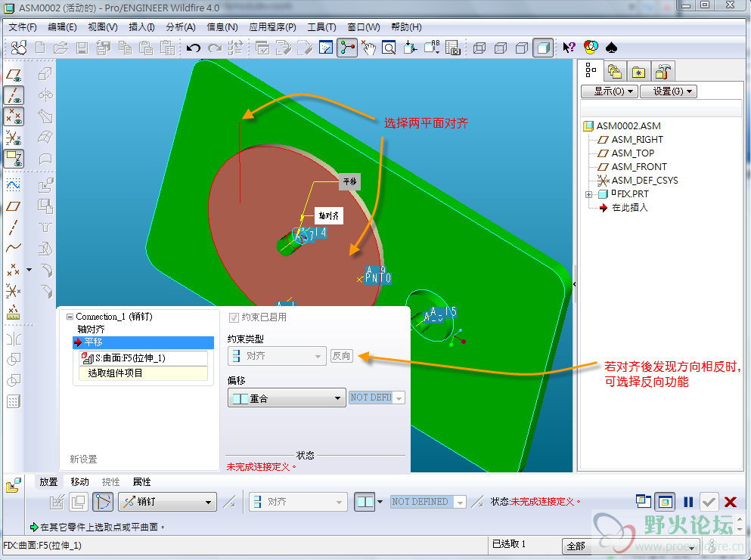Click the red X cancel button
751x560 pixels.
tap(731, 502)
